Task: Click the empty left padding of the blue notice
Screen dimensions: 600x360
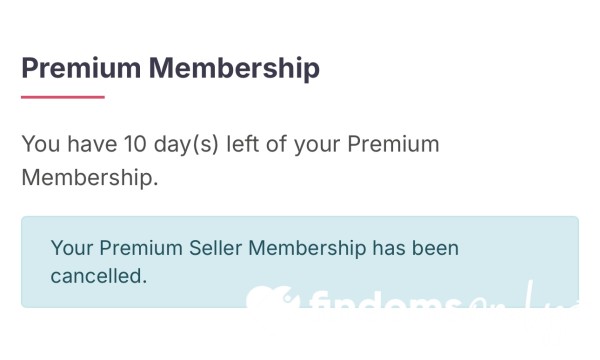Action: (36, 262)
